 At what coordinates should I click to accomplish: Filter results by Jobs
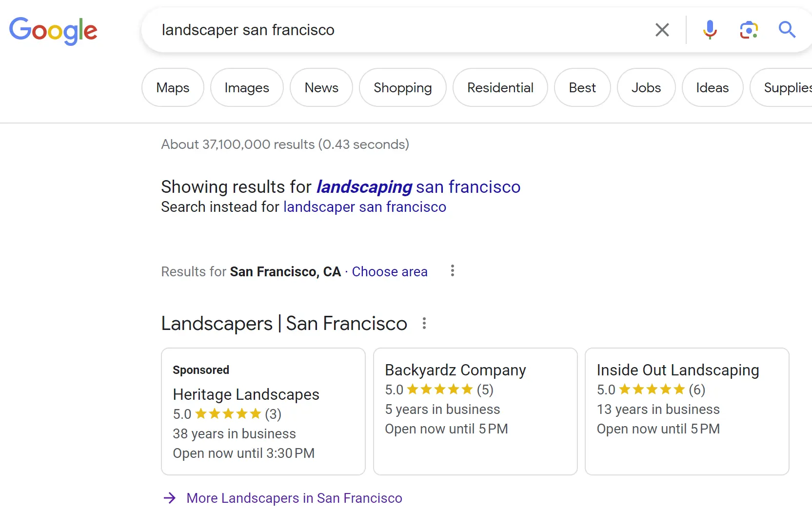pyautogui.click(x=646, y=88)
